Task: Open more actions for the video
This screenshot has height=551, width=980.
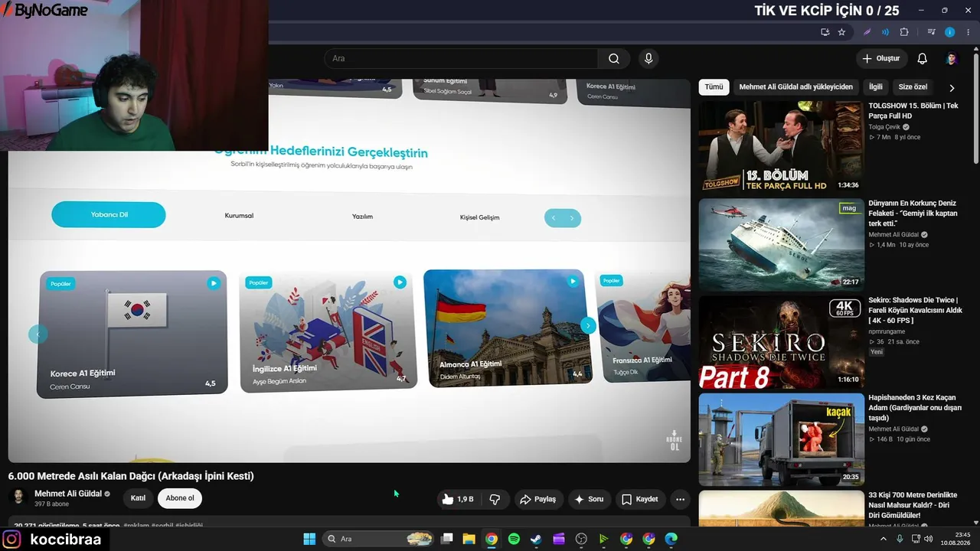Action: click(x=680, y=499)
